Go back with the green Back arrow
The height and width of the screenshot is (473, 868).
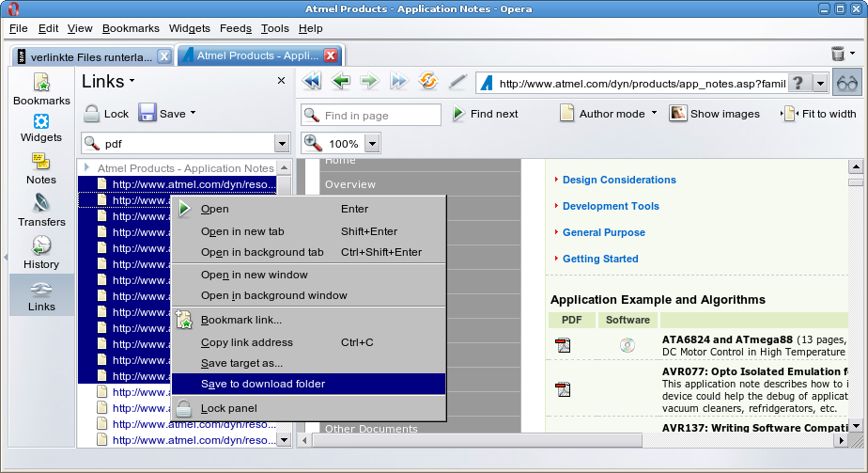click(x=341, y=82)
